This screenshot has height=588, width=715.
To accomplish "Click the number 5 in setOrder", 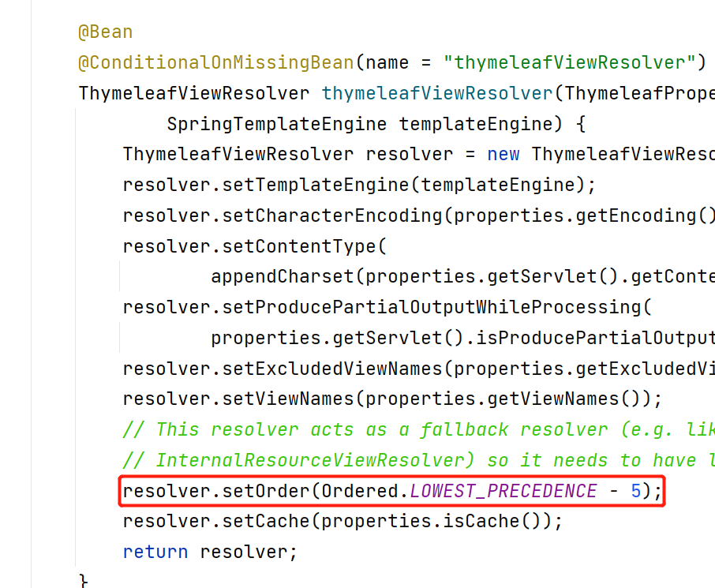I will pos(636,491).
